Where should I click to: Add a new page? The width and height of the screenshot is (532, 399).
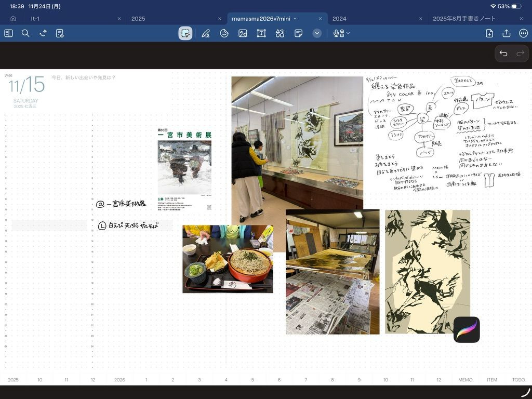489,33
